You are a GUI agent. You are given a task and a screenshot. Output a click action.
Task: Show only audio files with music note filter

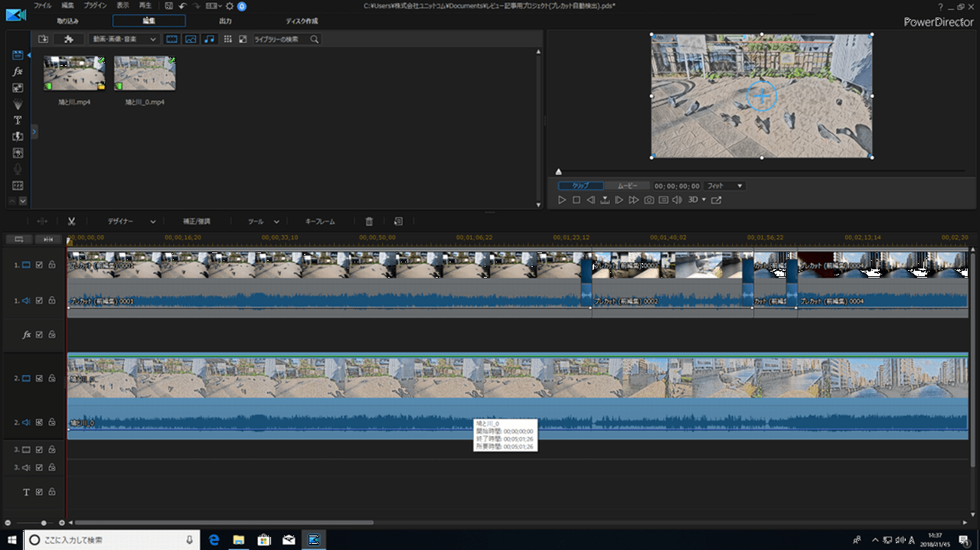pyautogui.click(x=209, y=39)
